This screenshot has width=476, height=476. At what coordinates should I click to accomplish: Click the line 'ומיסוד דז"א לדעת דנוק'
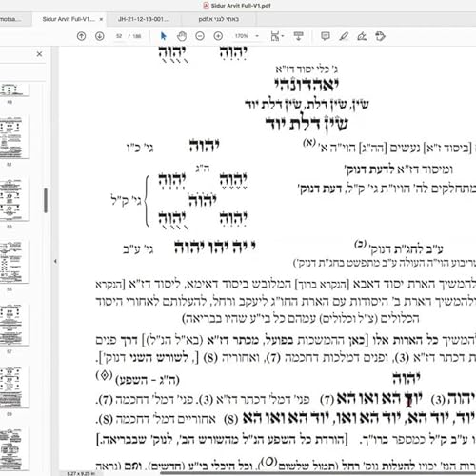coord(399,169)
